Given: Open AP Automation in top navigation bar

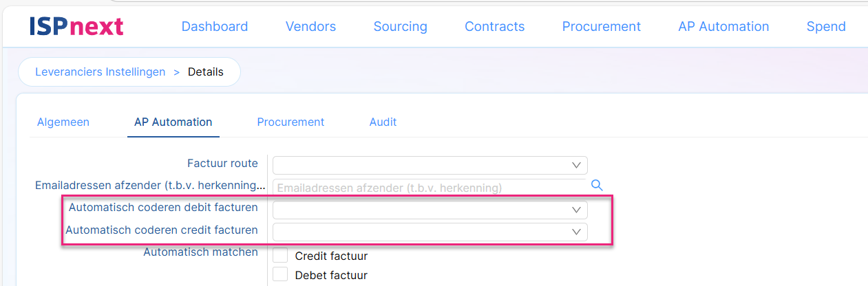Looking at the screenshot, I should 723,26.
